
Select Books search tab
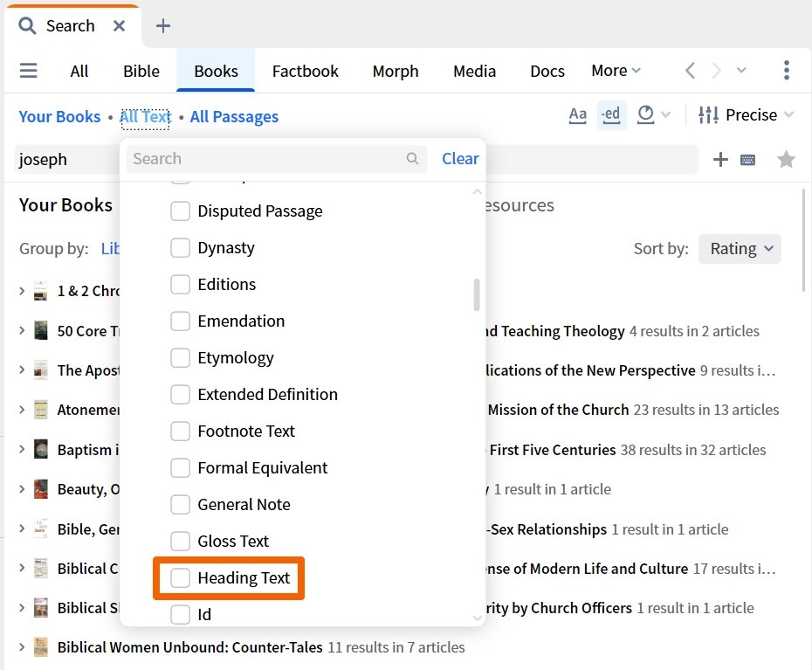[216, 71]
